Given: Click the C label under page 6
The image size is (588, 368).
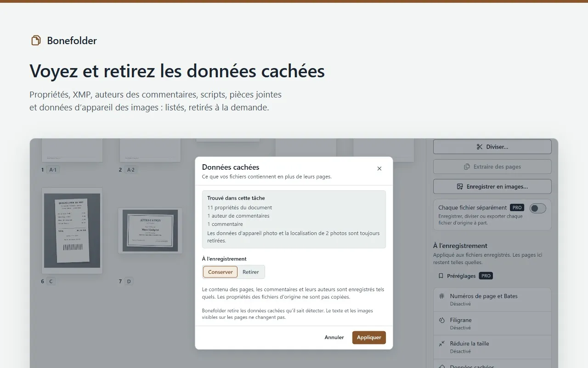Looking at the screenshot, I should point(51,281).
